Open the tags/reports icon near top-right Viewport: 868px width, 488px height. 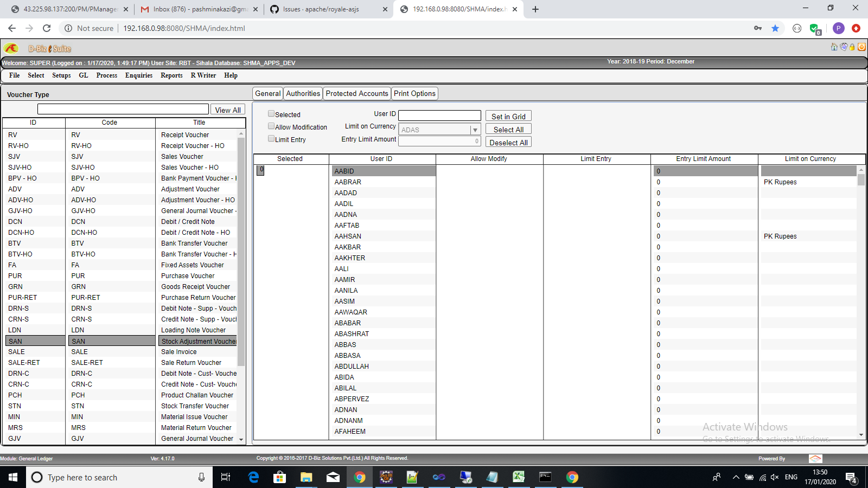point(844,47)
